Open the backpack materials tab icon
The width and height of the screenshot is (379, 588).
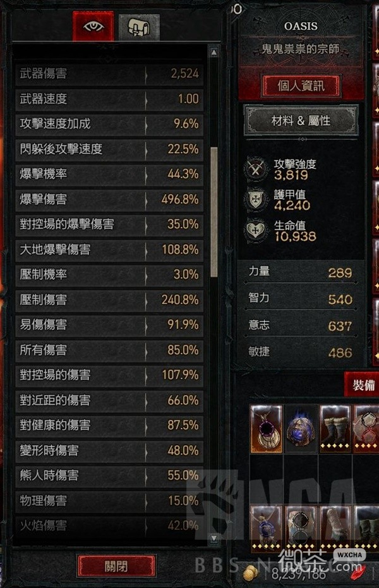139,27
